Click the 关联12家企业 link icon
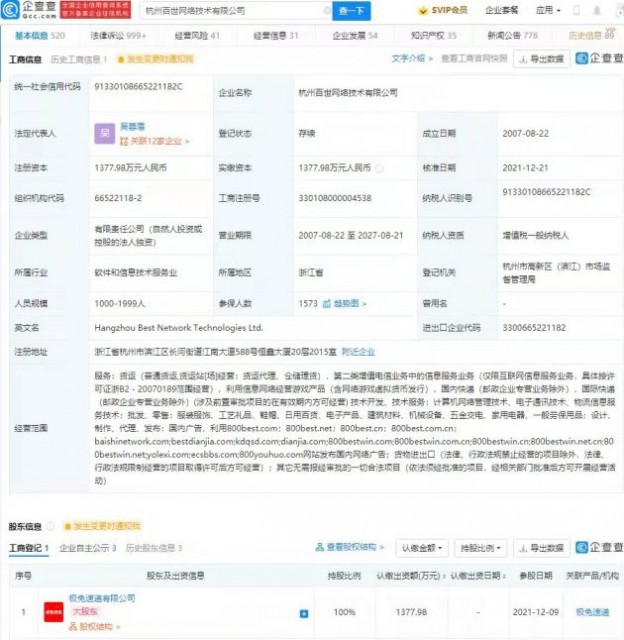 [124, 141]
